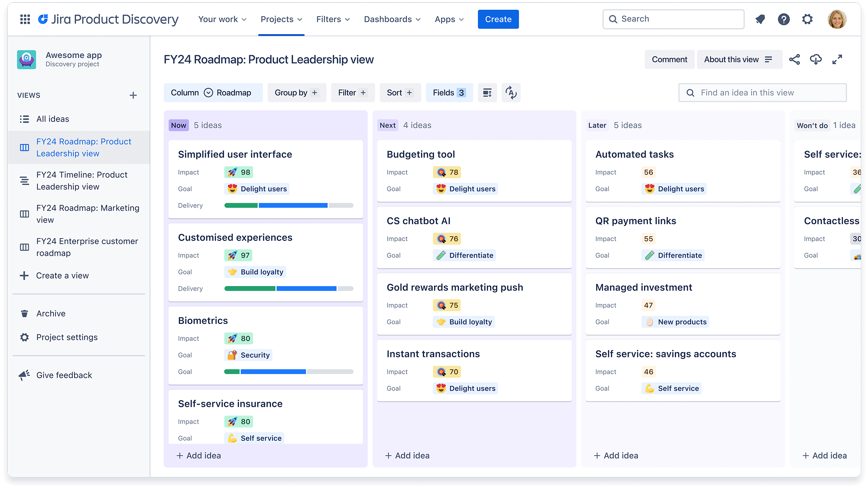Expand the view to fullscreen

pos(838,59)
